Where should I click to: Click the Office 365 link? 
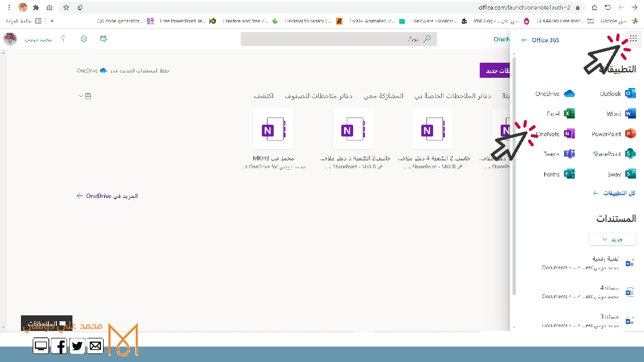541,40
